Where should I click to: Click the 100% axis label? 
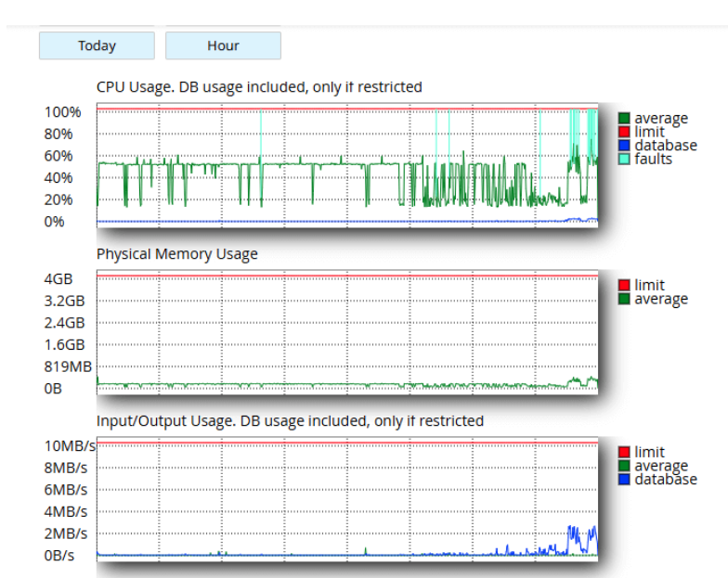(x=63, y=112)
